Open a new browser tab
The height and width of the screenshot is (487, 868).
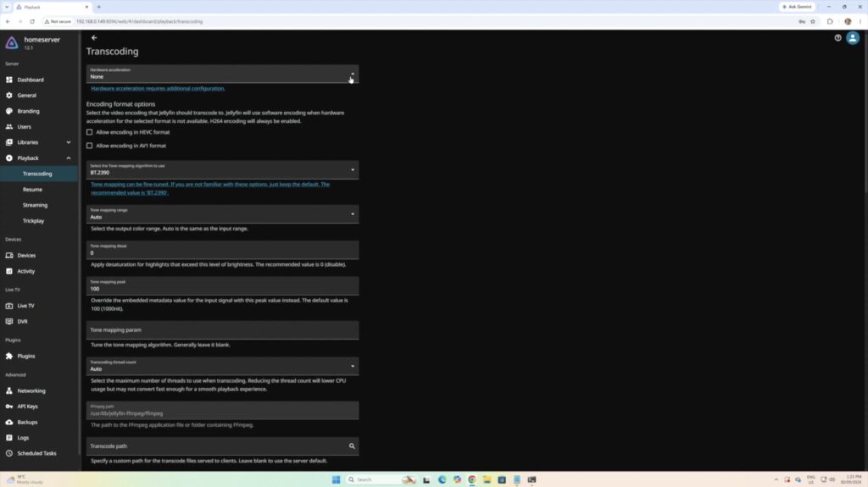(x=99, y=7)
